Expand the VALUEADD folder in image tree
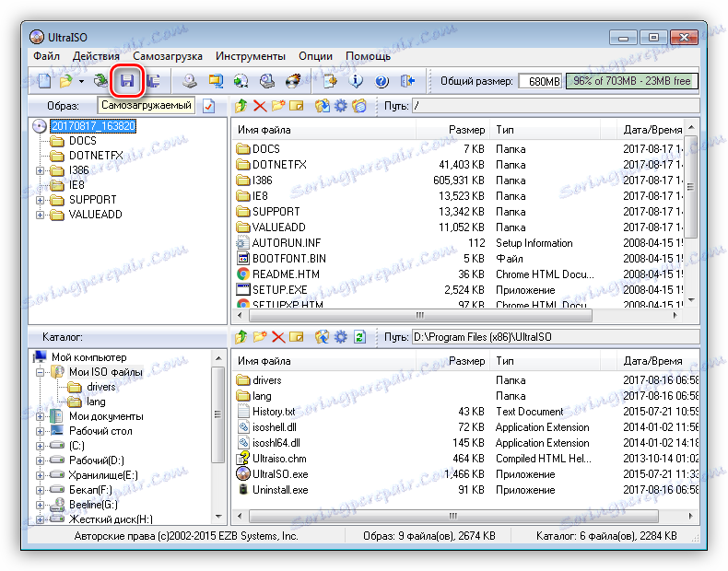 click(41, 215)
